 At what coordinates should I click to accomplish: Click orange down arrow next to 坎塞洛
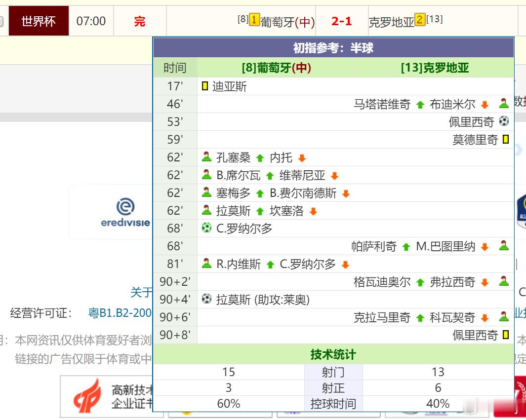313,211
